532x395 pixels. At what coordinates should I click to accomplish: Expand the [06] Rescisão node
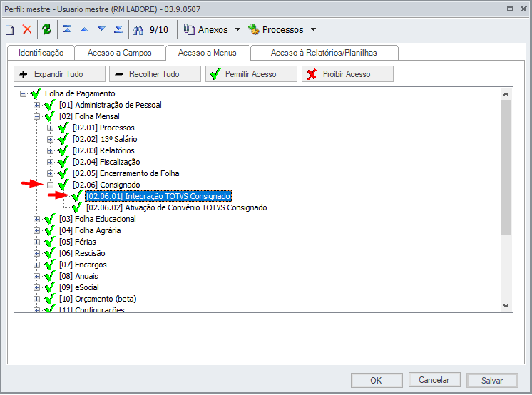36,254
